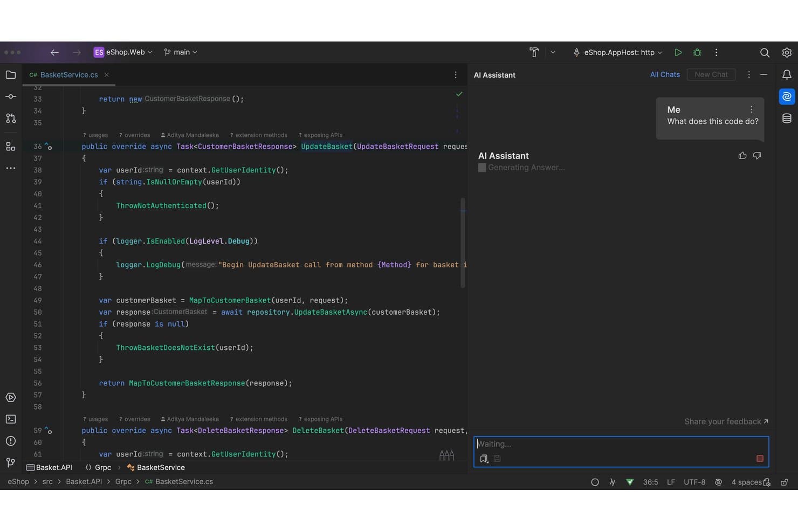Start a New Chat
Viewport: 798px width, 532px height.
[x=711, y=74]
